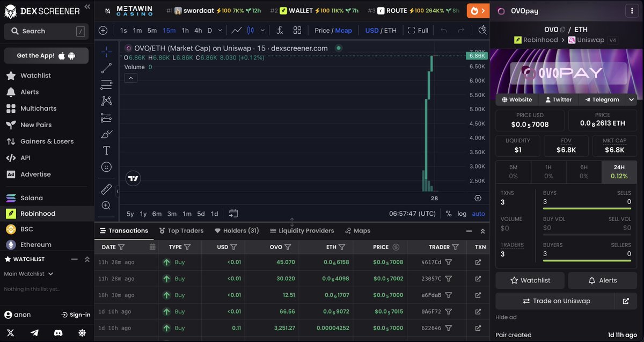This screenshot has width=644, height=342.
Task: Collapse the chart legend chevron
Action: pos(130,78)
